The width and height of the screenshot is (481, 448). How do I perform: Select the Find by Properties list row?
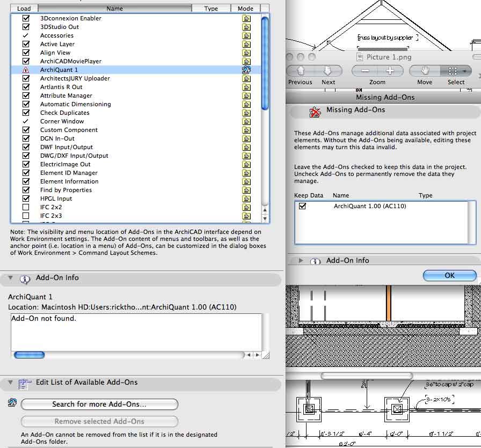point(136,190)
